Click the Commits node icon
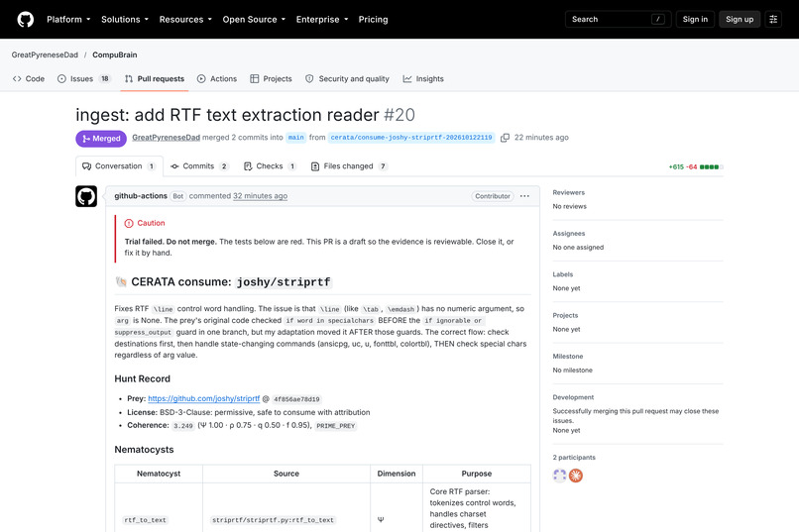Viewport: 799px width, 532px height. click(x=174, y=166)
